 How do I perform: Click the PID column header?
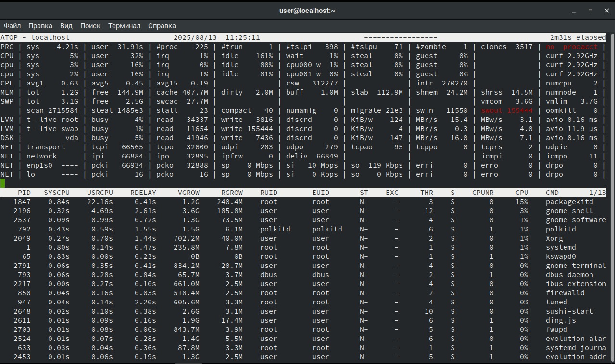pyautogui.click(x=24, y=193)
